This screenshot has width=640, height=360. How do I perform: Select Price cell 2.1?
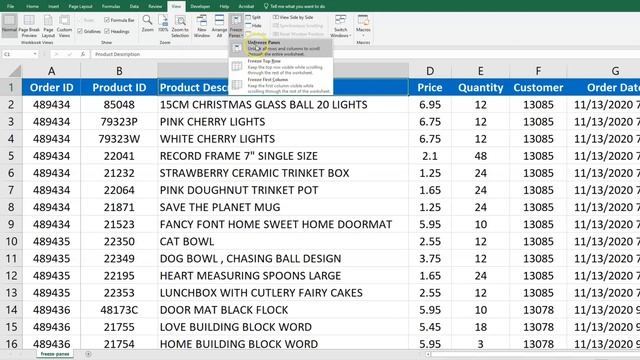tap(430, 156)
